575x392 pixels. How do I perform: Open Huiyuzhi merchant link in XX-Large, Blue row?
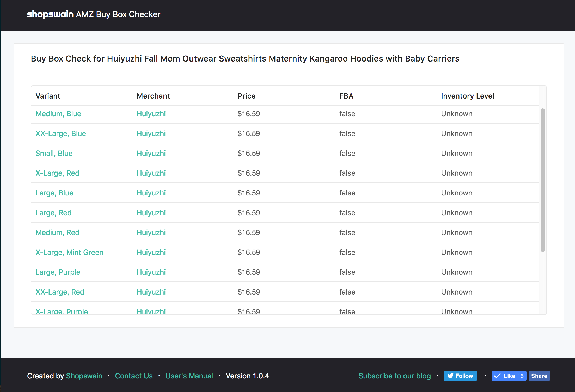(x=151, y=133)
